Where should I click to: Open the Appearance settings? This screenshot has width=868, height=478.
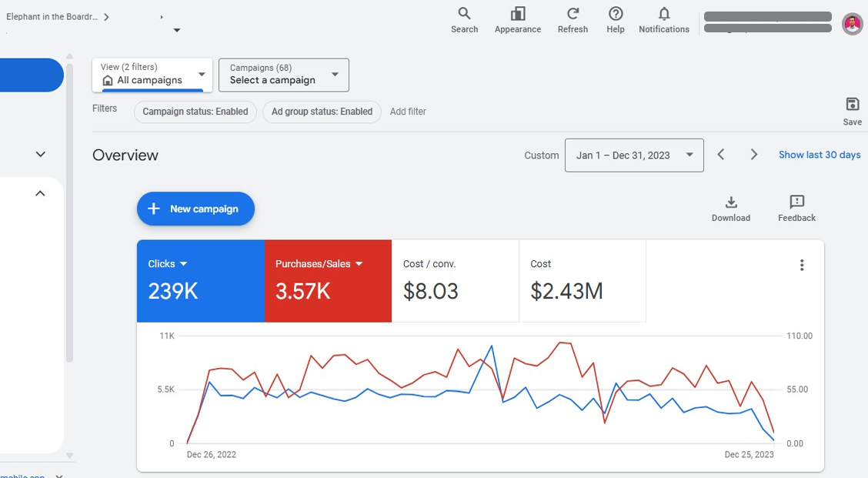[x=518, y=20]
